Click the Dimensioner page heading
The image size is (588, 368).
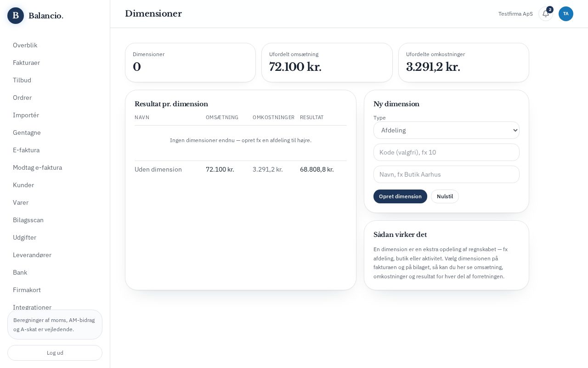point(153,14)
